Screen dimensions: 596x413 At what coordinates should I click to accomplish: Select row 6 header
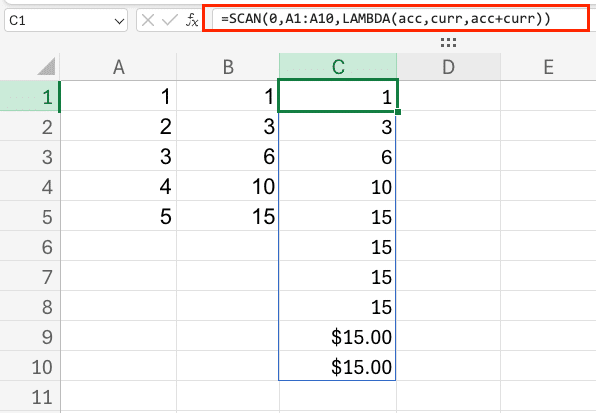click(x=30, y=246)
